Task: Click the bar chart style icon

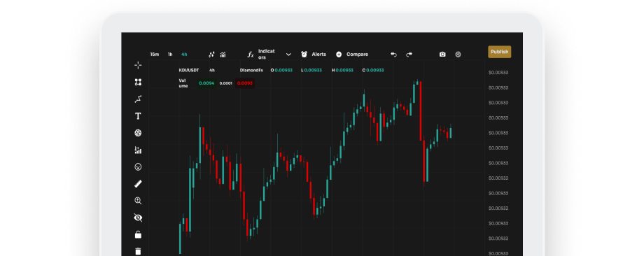Action: point(223,54)
